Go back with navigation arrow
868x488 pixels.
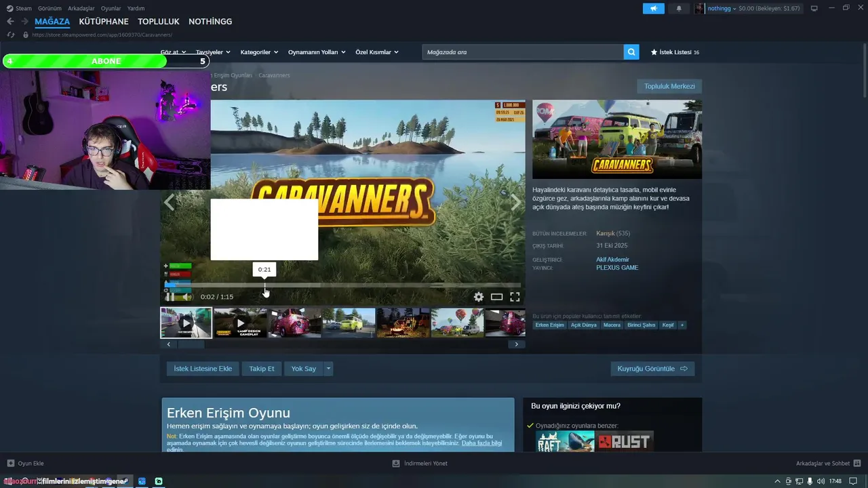click(x=10, y=22)
